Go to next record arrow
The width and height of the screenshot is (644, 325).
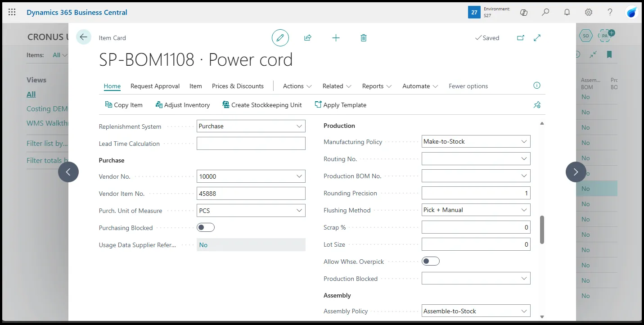click(x=576, y=172)
